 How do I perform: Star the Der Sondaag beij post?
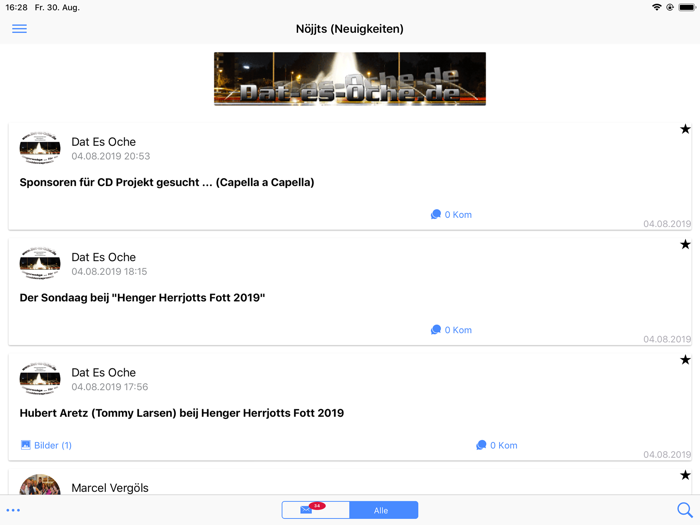click(x=685, y=245)
